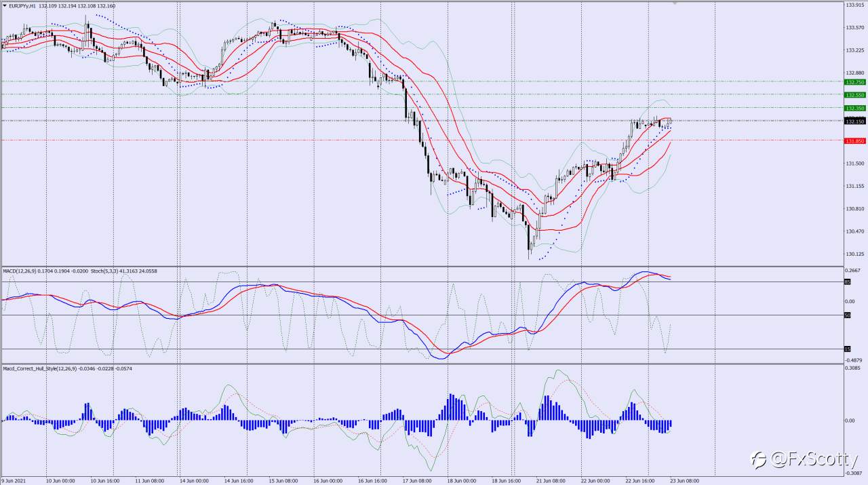The image size is (868, 485).
Task: Click the 18 Jun 16:00 time label
Action: pos(507,480)
